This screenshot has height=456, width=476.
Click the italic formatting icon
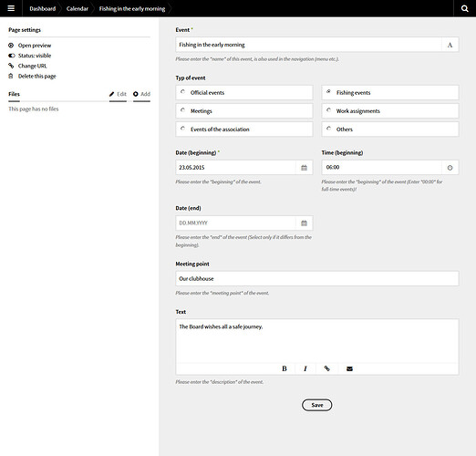305,368
